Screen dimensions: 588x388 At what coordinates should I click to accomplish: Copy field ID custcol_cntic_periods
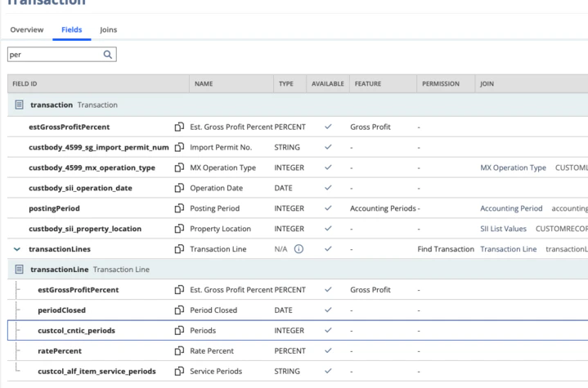[x=179, y=330]
